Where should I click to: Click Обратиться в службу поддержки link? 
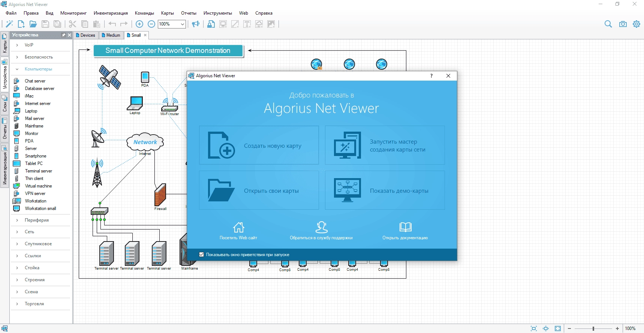(x=321, y=231)
